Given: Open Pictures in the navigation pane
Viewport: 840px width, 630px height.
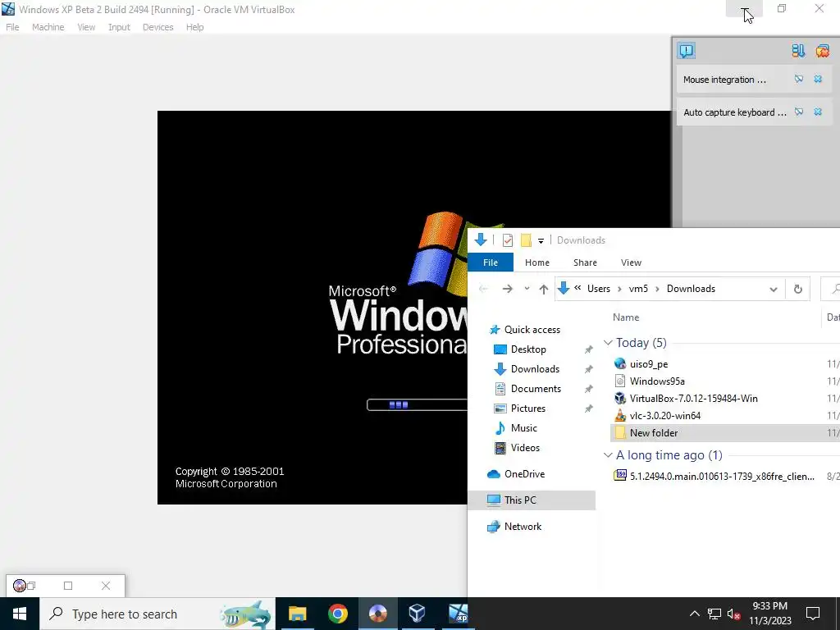Looking at the screenshot, I should pos(527,409).
